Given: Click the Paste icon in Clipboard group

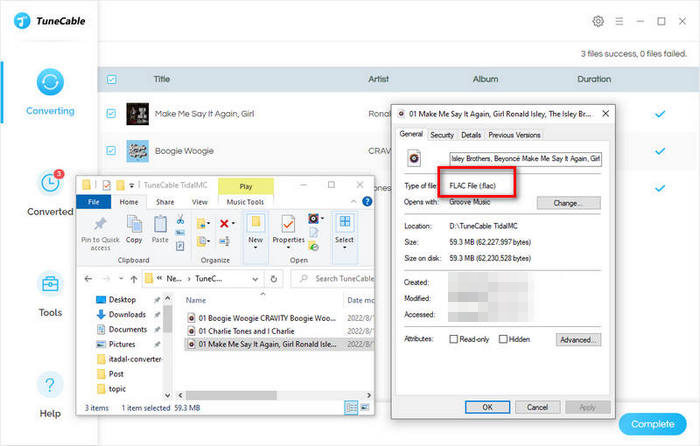Looking at the screenshot, I should pos(160,224).
